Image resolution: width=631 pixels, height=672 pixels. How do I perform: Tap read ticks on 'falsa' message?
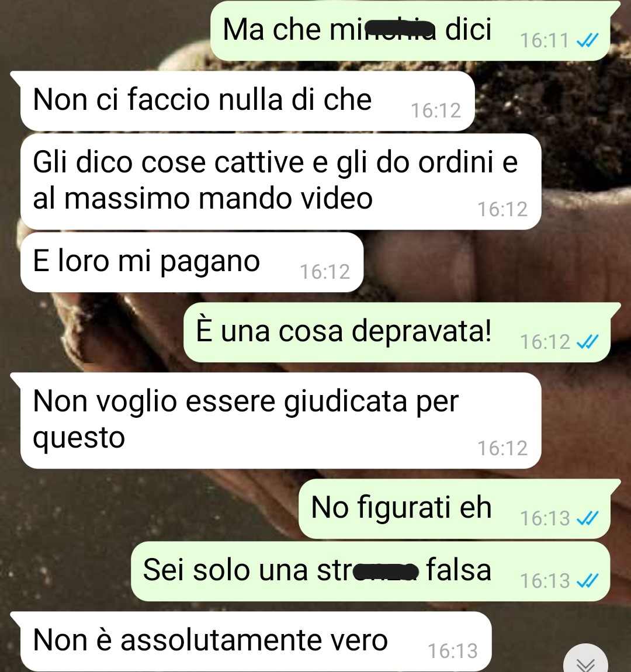point(587,581)
